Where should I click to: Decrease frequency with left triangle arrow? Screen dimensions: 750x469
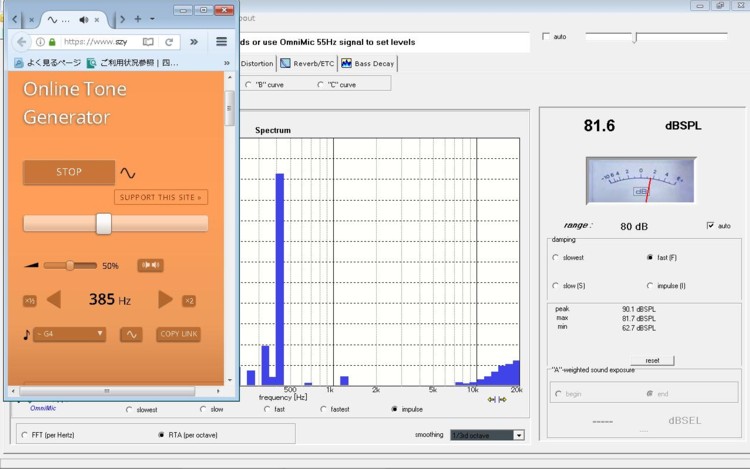pos(54,300)
